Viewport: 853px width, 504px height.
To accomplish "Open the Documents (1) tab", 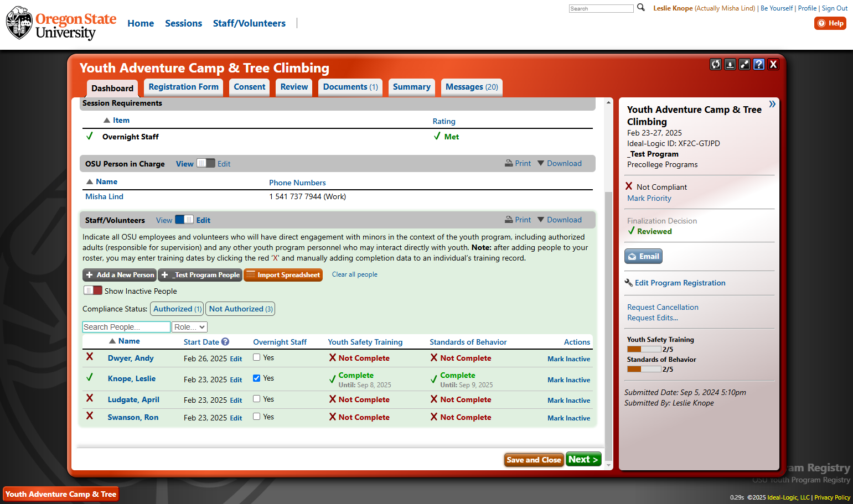I will click(x=350, y=87).
